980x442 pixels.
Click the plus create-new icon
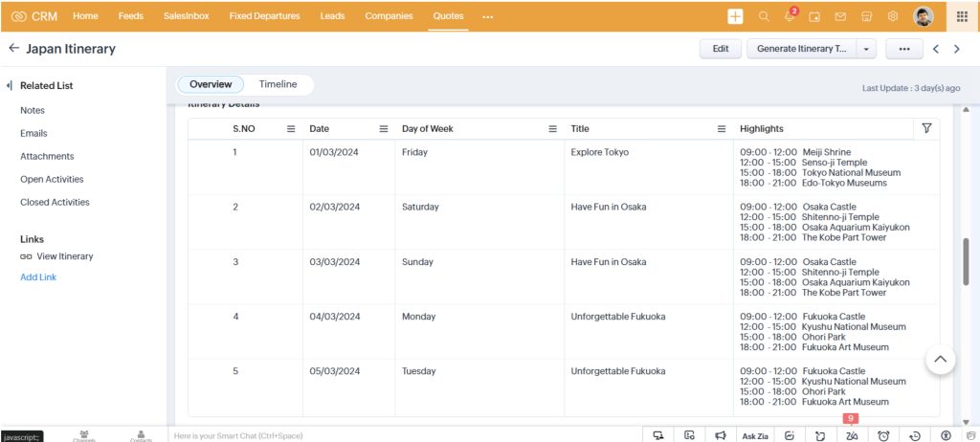[x=735, y=16]
